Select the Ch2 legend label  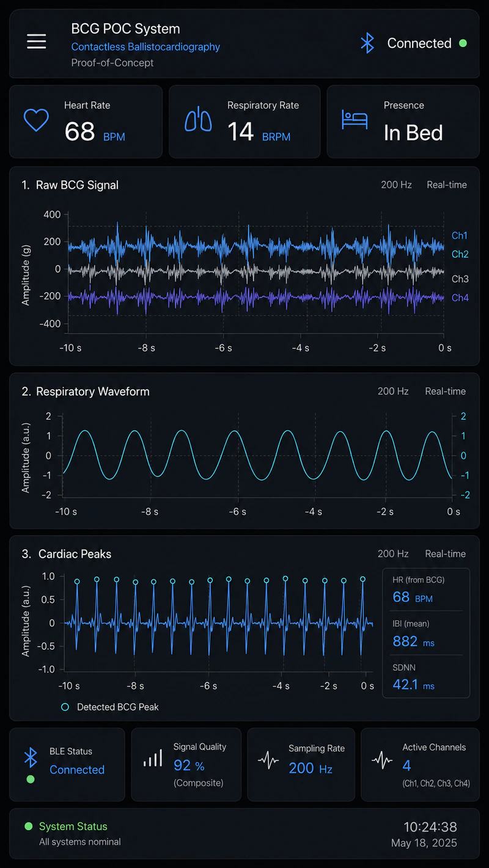tap(460, 254)
